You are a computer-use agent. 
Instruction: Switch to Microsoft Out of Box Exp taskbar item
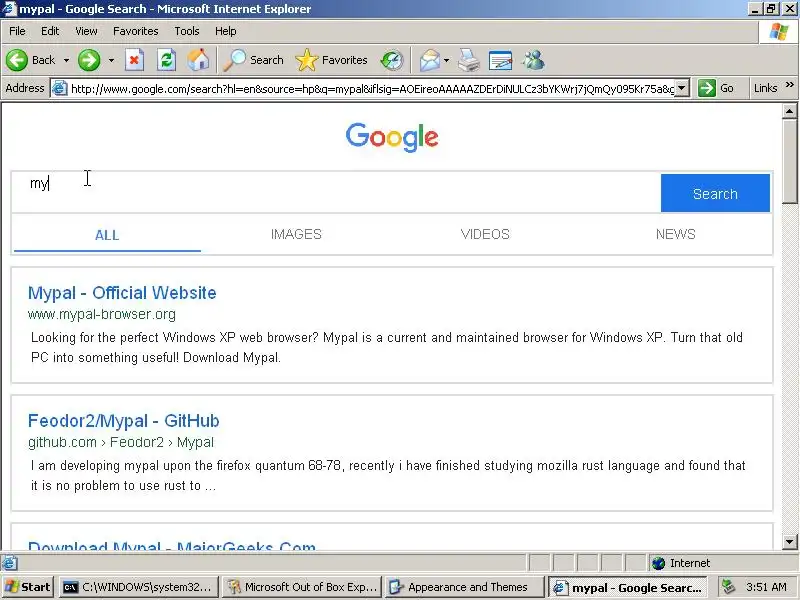pos(302,587)
